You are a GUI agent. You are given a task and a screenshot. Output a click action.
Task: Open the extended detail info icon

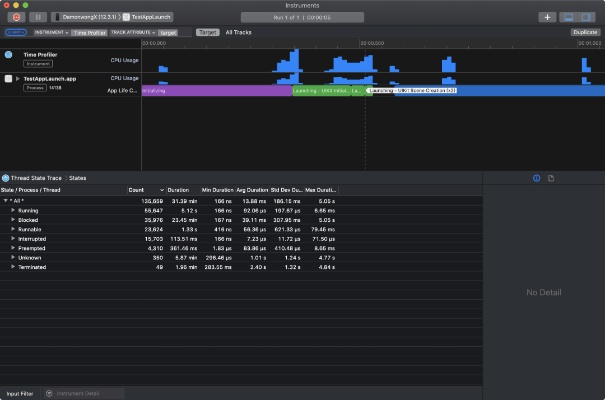pos(536,177)
